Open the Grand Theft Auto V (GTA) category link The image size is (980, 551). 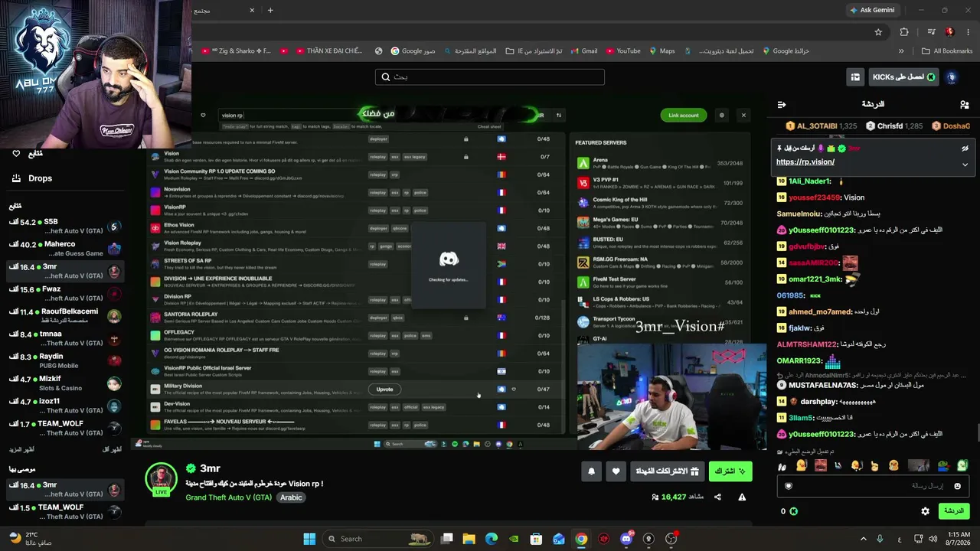pos(228,497)
